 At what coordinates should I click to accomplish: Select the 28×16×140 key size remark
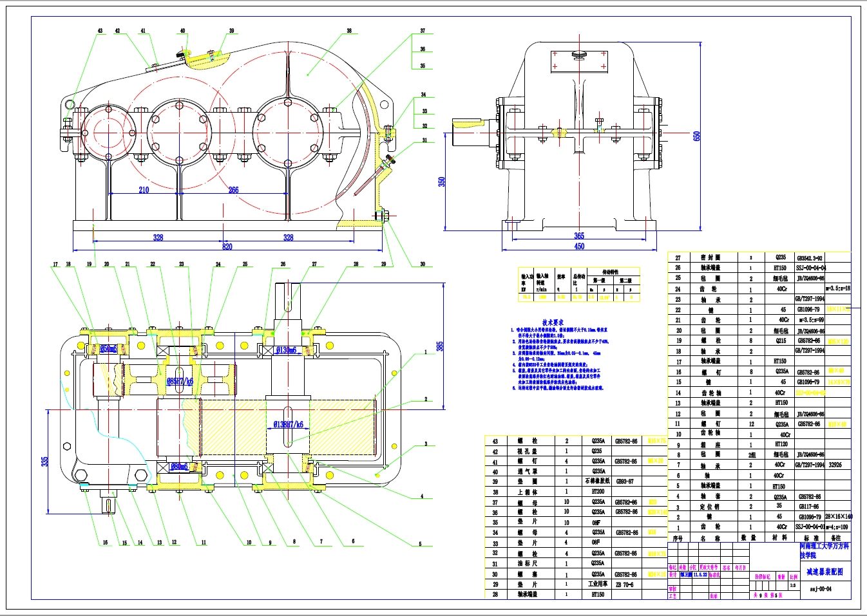click(839, 517)
